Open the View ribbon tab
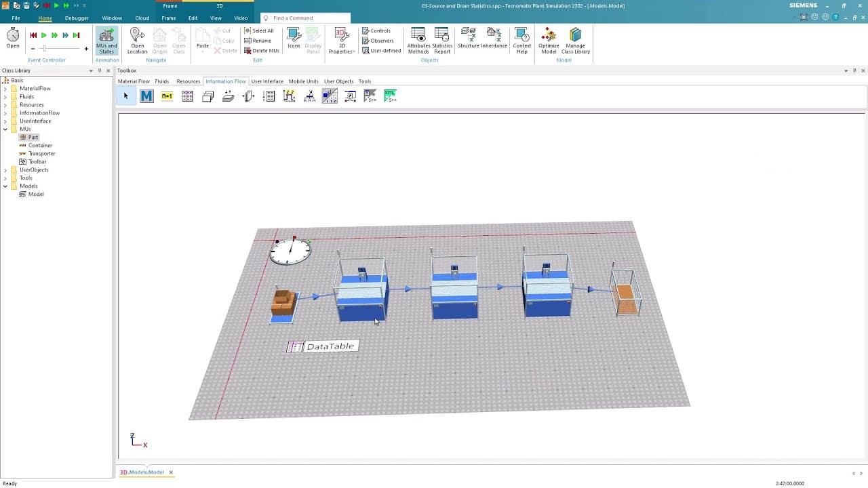 click(216, 18)
